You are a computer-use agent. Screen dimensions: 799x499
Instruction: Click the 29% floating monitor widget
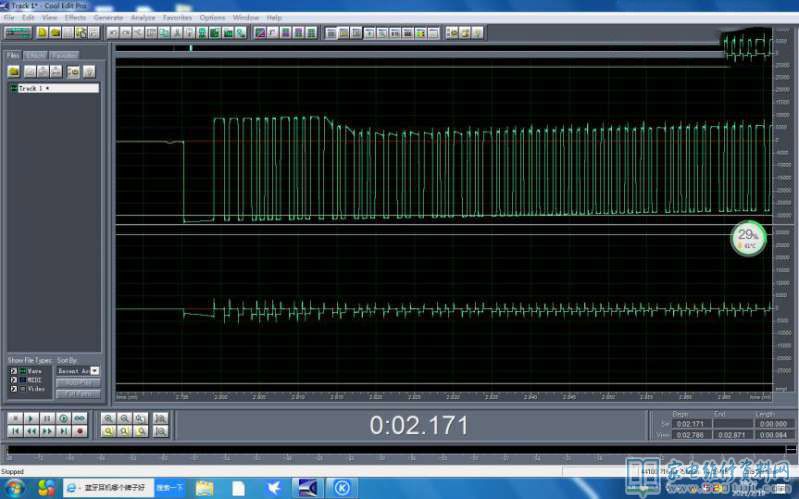tap(748, 239)
